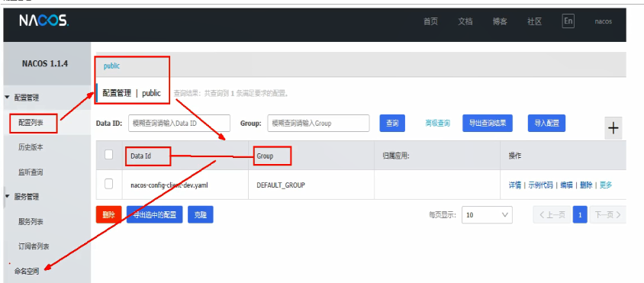Click the 下一页 next page button
The image size is (644, 283).
(608, 215)
